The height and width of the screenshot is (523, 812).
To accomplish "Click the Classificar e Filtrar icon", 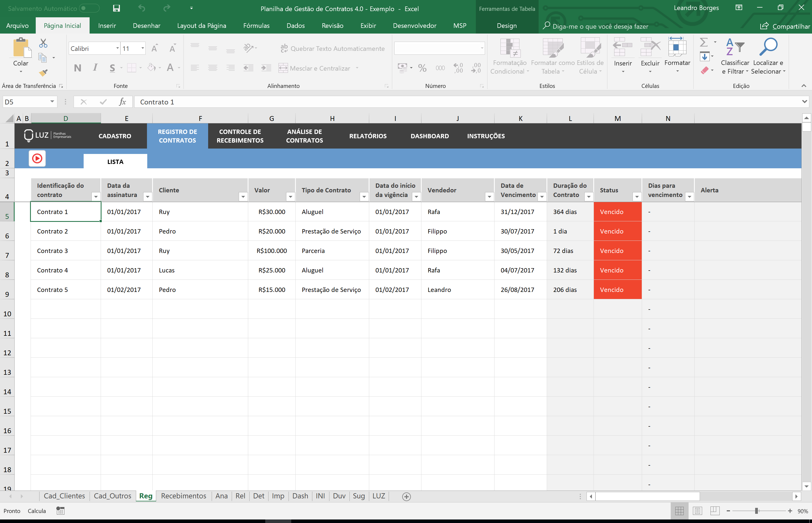I will point(735,48).
